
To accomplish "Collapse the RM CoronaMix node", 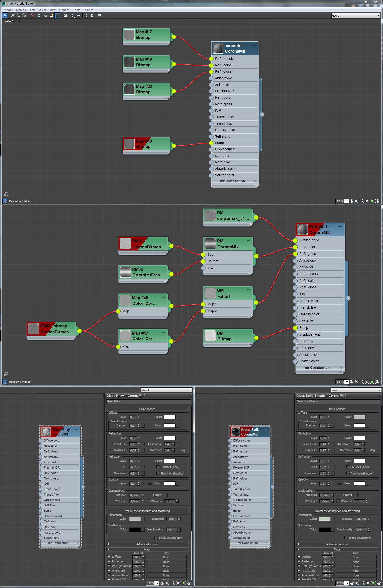I will click(x=248, y=240).
